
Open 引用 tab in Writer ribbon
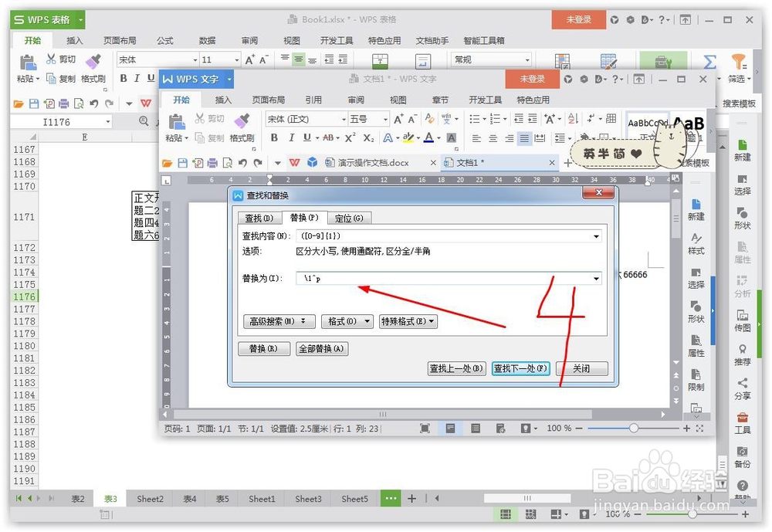coord(313,100)
